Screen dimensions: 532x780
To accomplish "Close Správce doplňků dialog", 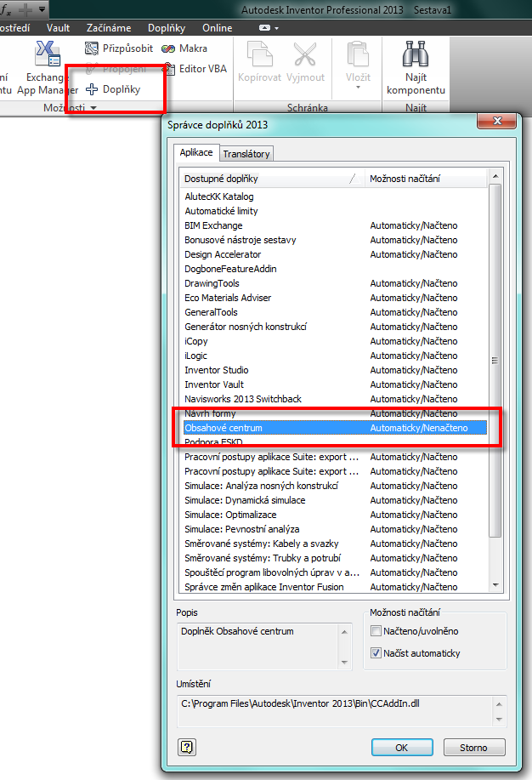I will point(496,121).
